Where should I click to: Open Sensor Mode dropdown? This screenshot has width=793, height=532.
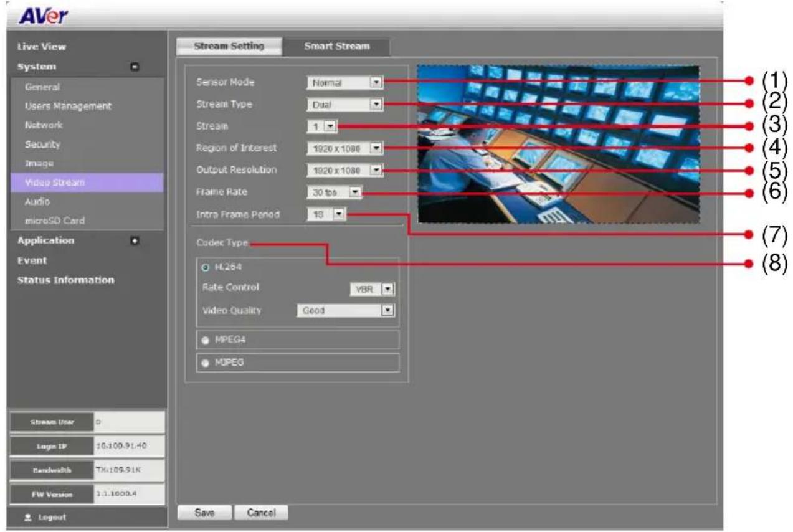click(x=345, y=82)
